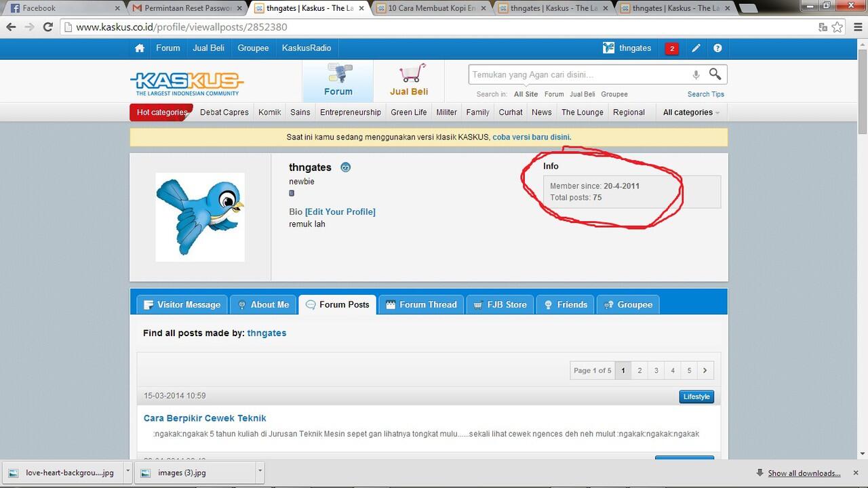Close the Permintaan Reset Password tab

point(239,8)
